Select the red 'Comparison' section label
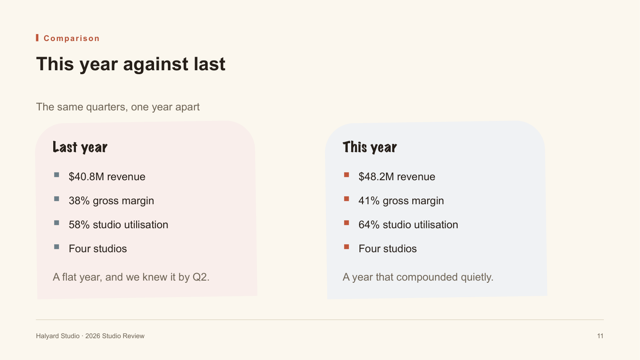 [x=71, y=38]
